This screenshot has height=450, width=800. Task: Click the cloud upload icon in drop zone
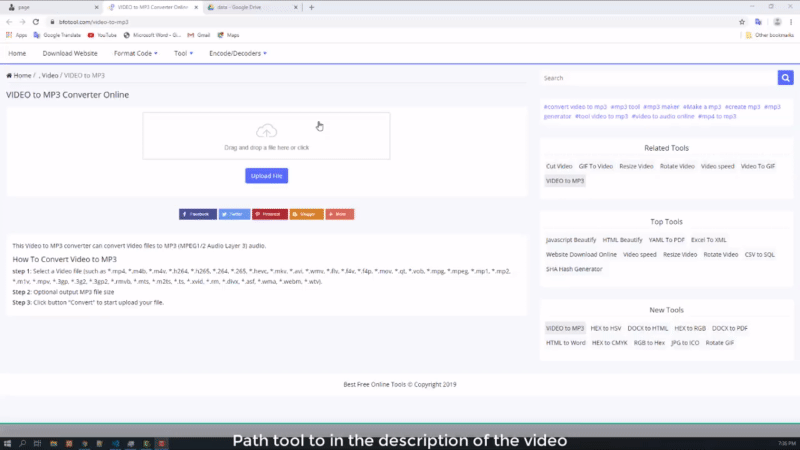[266, 131]
